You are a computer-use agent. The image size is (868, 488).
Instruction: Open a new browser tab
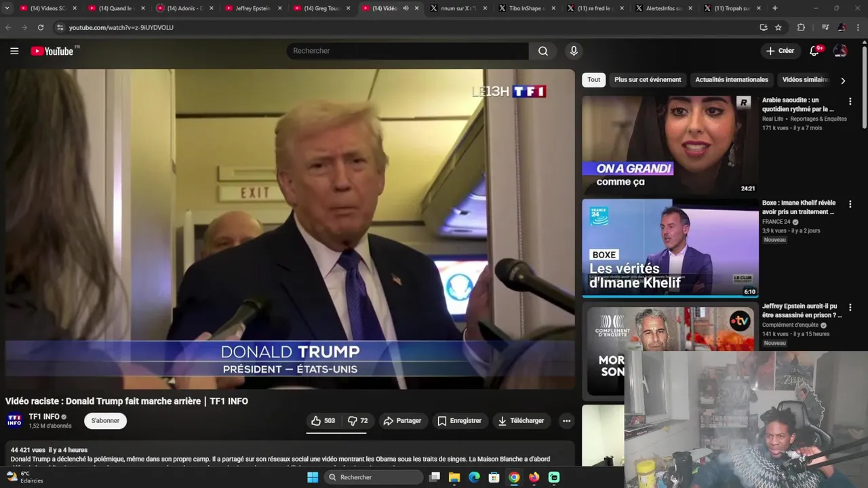pos(774,8)
